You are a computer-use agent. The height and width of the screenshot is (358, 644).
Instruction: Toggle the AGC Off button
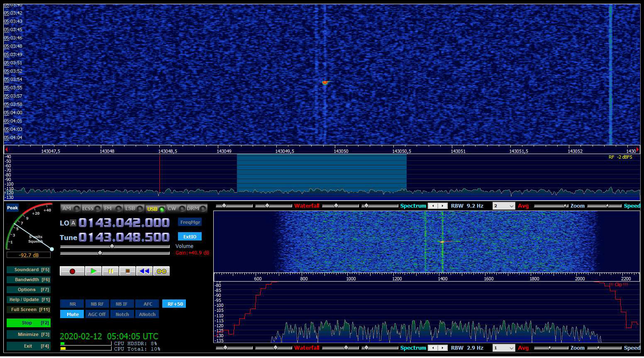click(x=97, y=314)
